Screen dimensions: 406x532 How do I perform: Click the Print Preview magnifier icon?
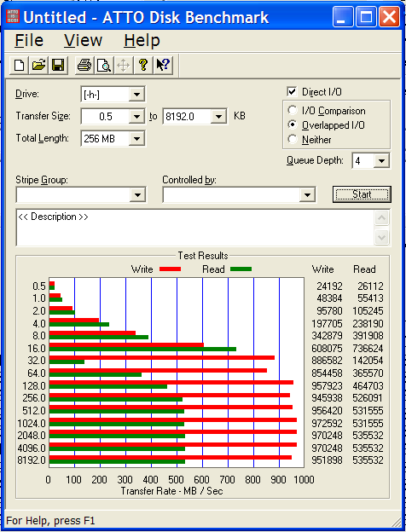click(103, 65)
